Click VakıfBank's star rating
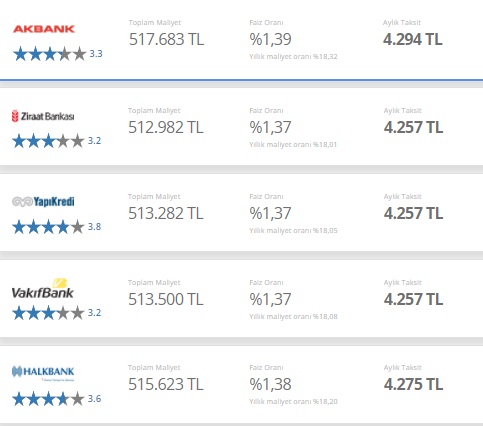The width and height of the screenshot is (483, 426). (57, 313)
